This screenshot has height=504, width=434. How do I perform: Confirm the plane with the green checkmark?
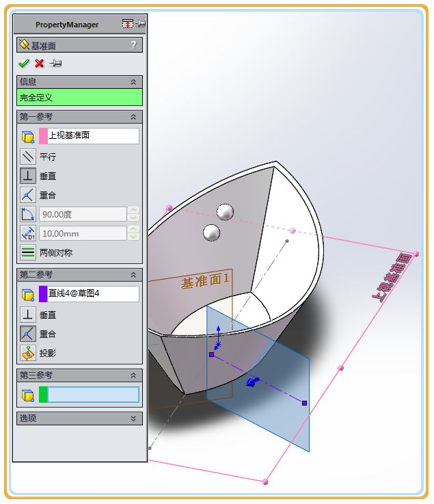24,64
